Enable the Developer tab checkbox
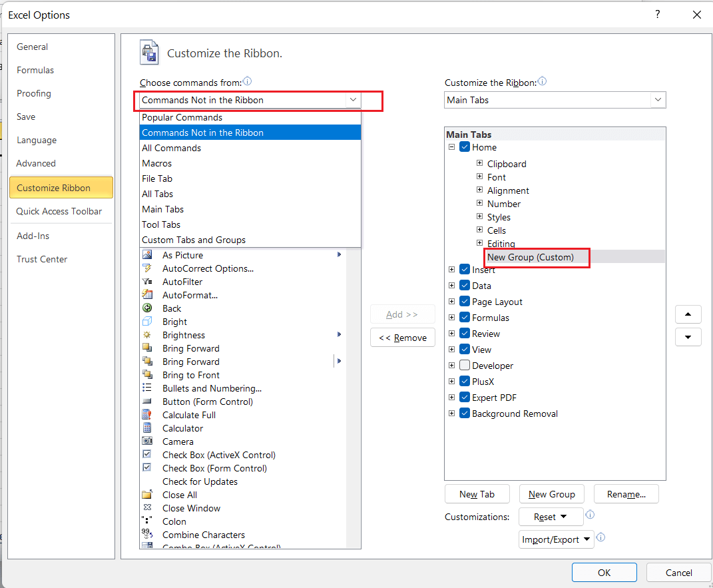 coord(465,366)
